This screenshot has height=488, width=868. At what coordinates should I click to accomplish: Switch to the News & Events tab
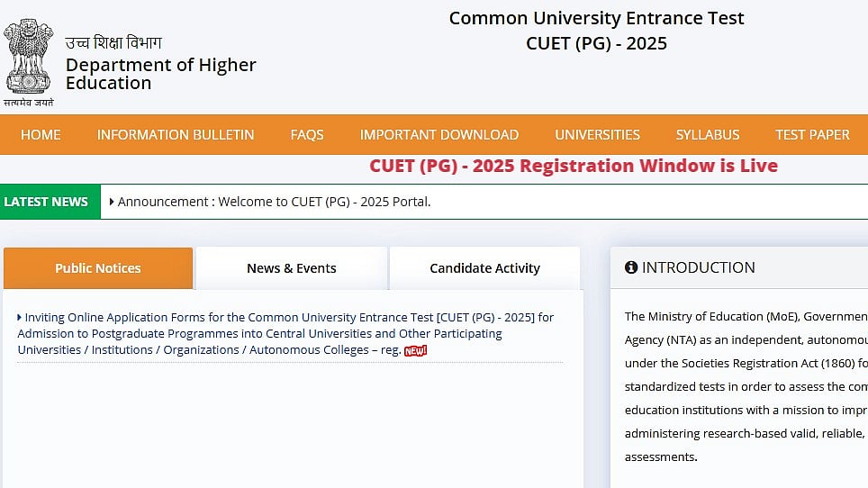pos(292,268)
